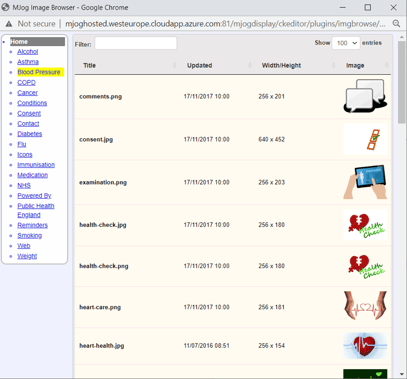Select the heart-health.jpg file name

point(102,346)
